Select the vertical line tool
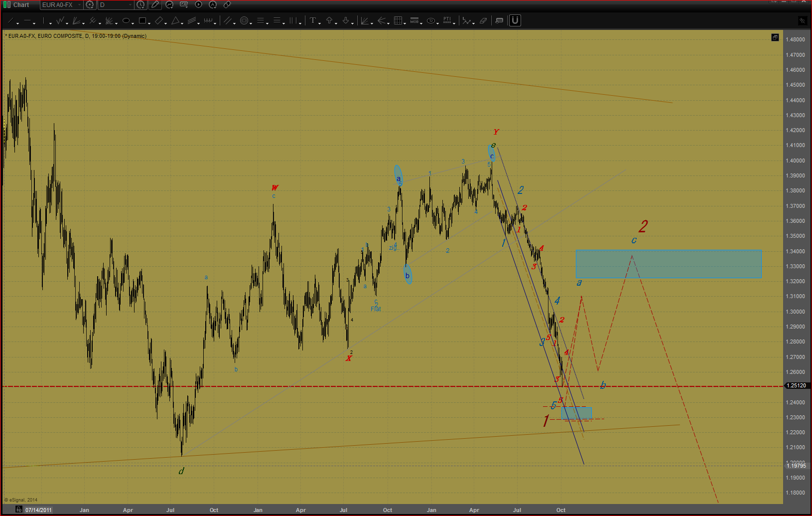The image size is (812, 516). (x=44, y=20)
